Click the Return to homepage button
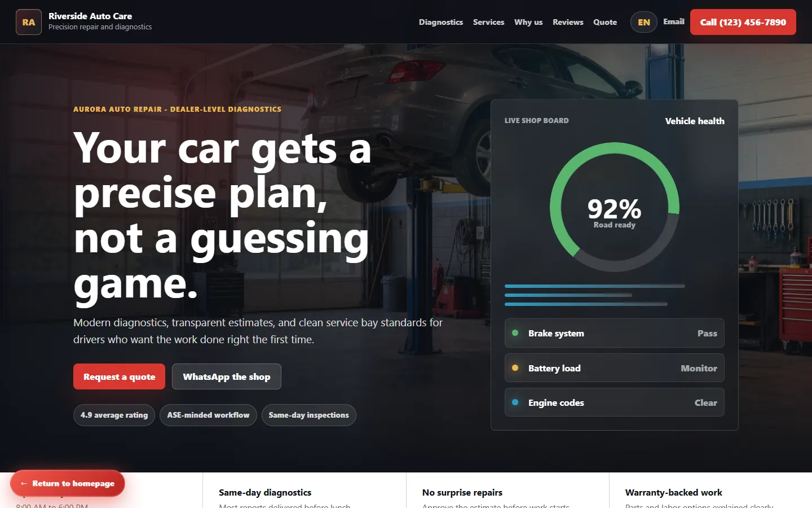Screen dimensions: 812x508 click(x=68, y=483)
